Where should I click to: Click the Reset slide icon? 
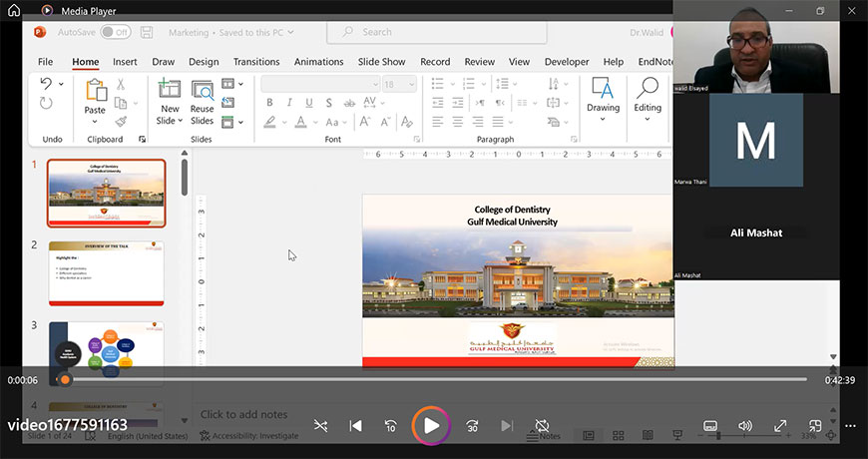tap(227, 103)
